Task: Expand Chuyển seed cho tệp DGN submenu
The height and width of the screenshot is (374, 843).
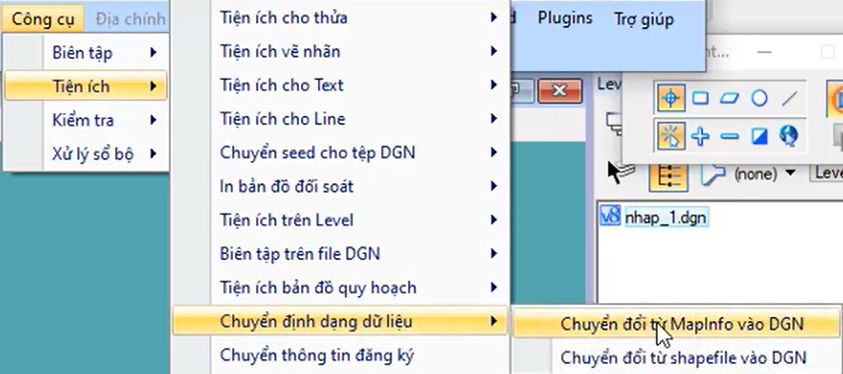Action: (340, 153)
